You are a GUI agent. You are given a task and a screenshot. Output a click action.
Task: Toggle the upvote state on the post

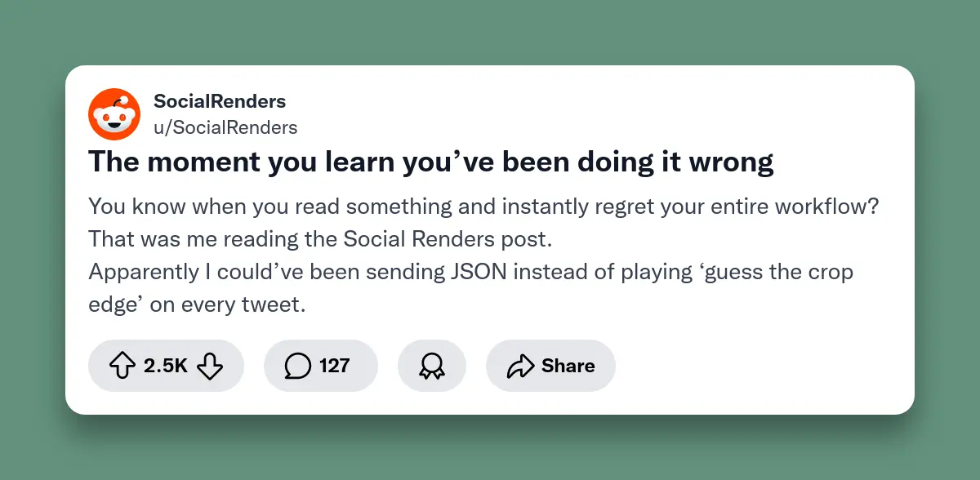tap(123, 366)
